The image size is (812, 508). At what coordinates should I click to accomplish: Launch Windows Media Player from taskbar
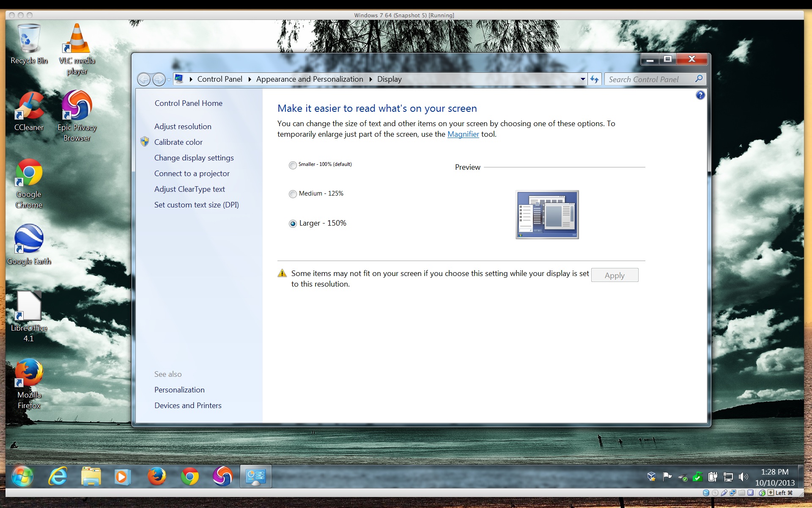(x=123, y=477)
